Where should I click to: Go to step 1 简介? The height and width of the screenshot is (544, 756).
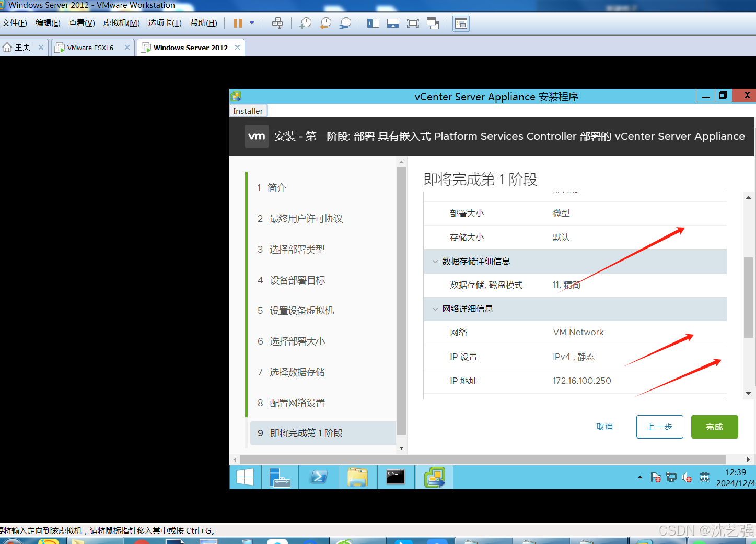pyautogui.click(x=272, y=188)
